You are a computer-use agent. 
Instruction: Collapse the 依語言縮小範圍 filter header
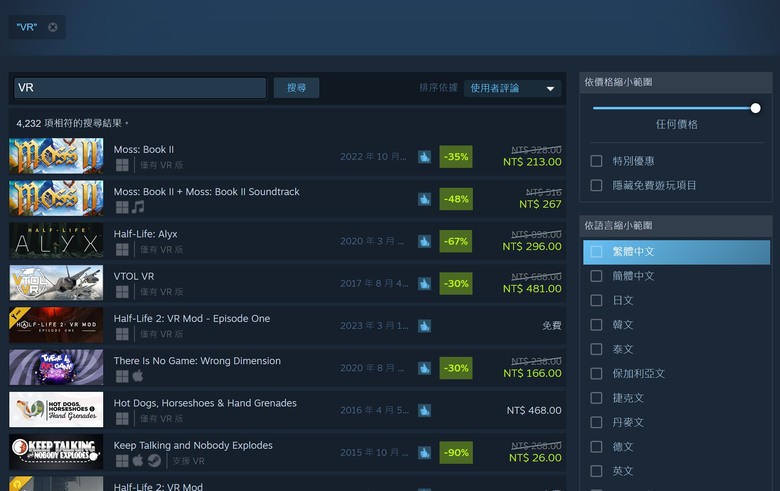(x=676, y=226)
